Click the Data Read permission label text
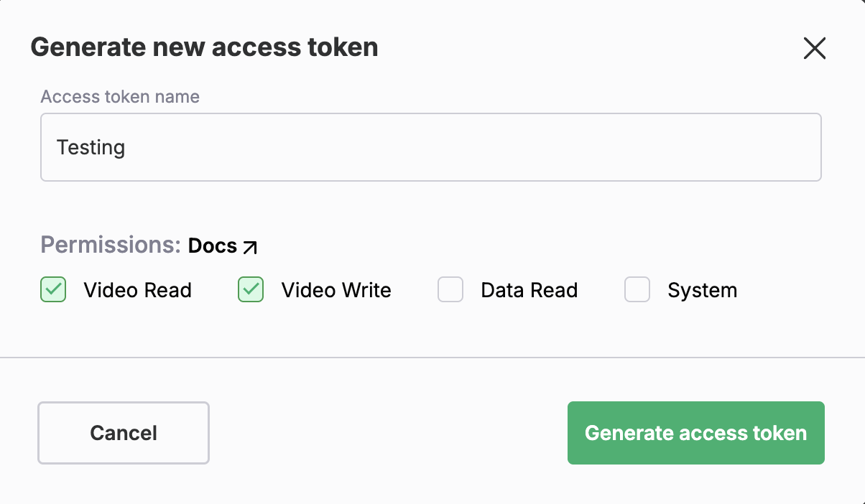The width and height of the screenshot is (865, 504). tap(529, 290)
